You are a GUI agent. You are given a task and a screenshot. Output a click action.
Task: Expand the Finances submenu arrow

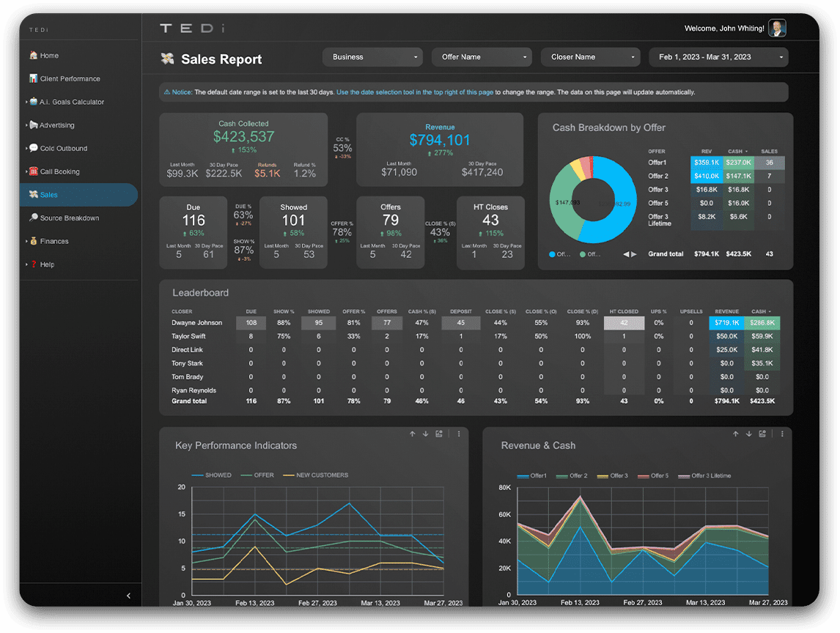[26, 241]
